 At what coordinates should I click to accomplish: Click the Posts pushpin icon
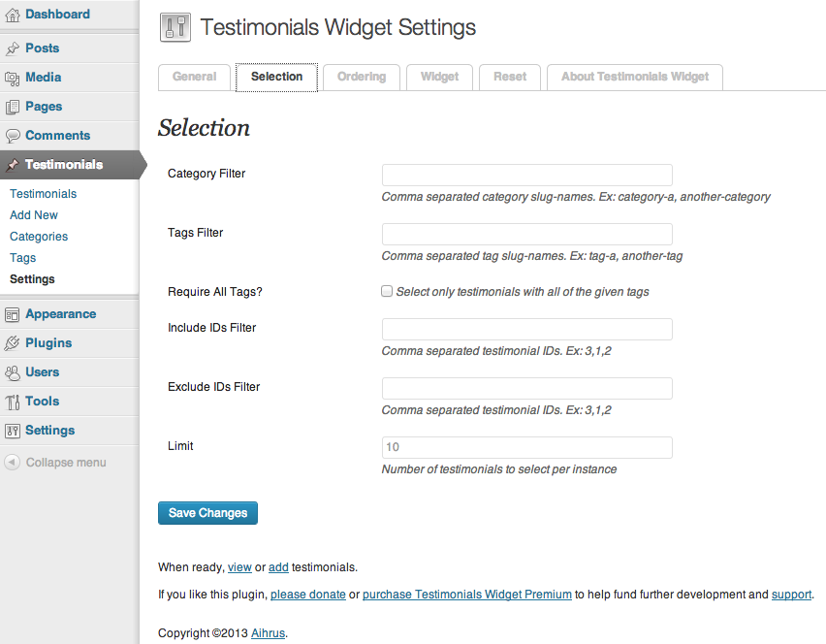[x=12, y=49]
